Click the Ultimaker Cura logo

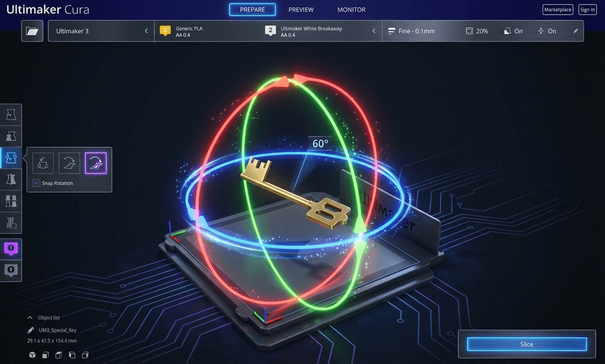tap(48, 10)
